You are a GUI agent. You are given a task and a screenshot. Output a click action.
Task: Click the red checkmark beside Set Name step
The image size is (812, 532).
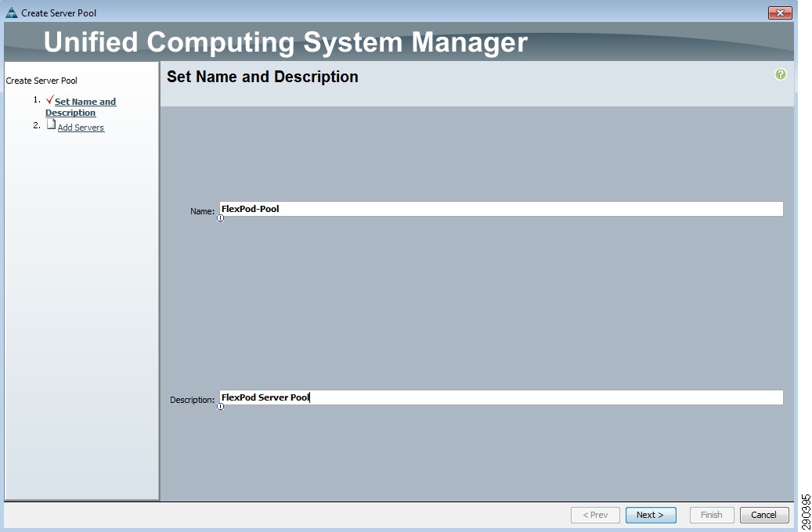point(49,100)
